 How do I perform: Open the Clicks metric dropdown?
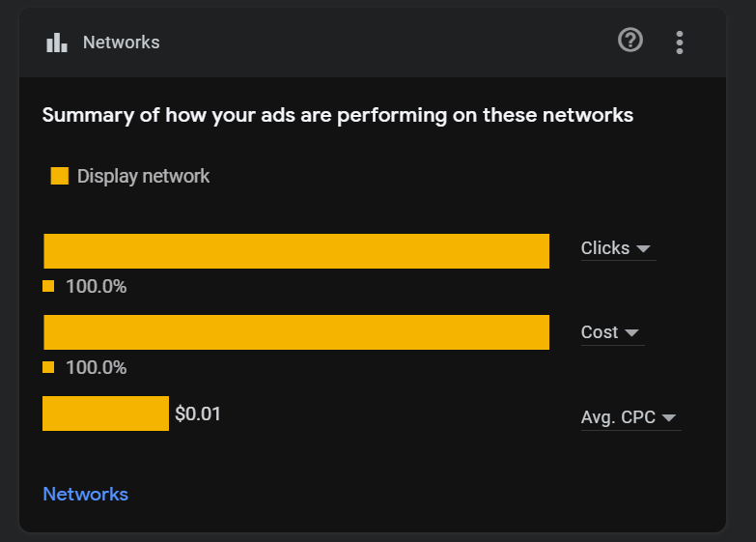click(x=618, y=248)
